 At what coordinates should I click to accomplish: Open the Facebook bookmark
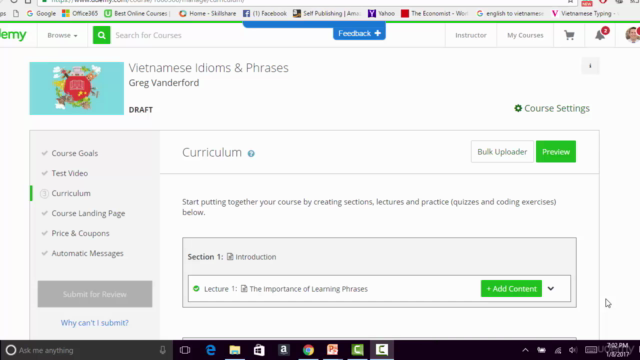tap(265, 13)
